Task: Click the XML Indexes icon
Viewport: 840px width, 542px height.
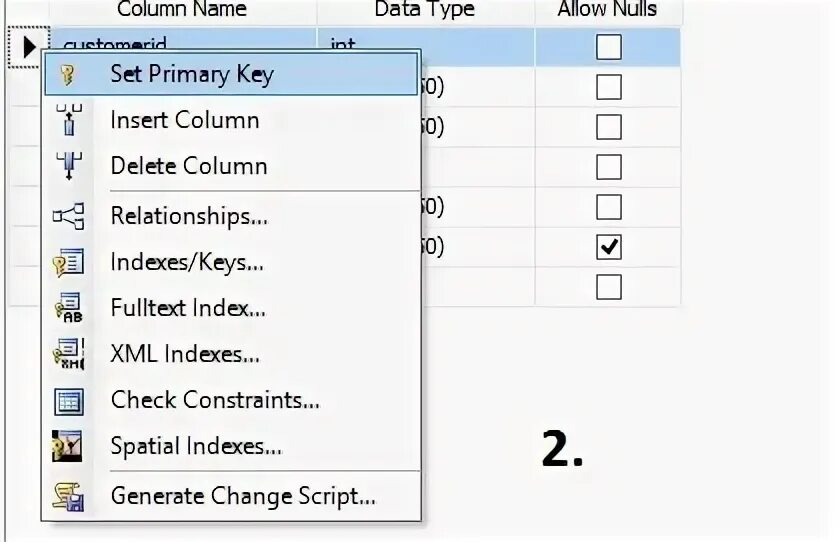Action: 69,353
